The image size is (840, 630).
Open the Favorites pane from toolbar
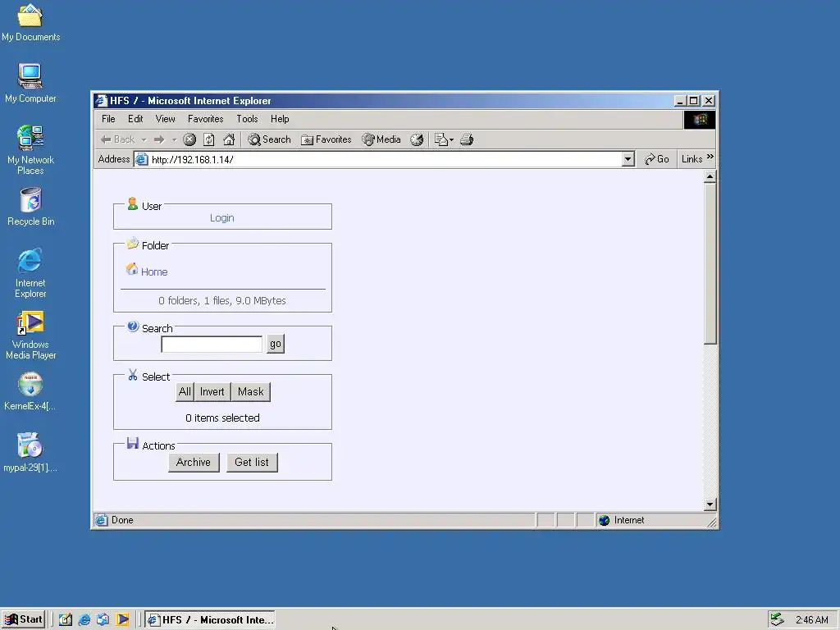[x=326, y=139]
